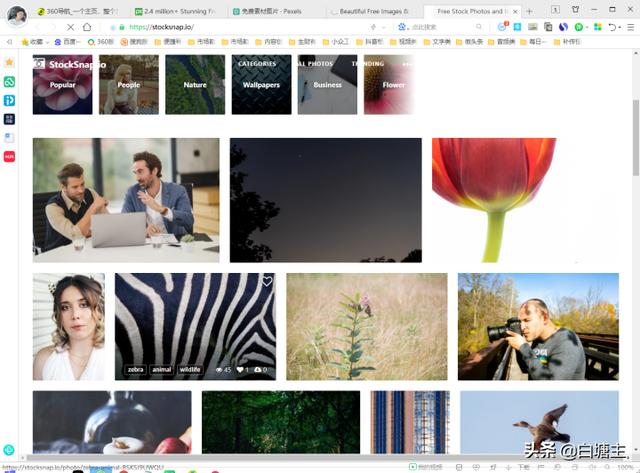Open the People category tile
Screen dimensions: 640x473
pos(129,84)
